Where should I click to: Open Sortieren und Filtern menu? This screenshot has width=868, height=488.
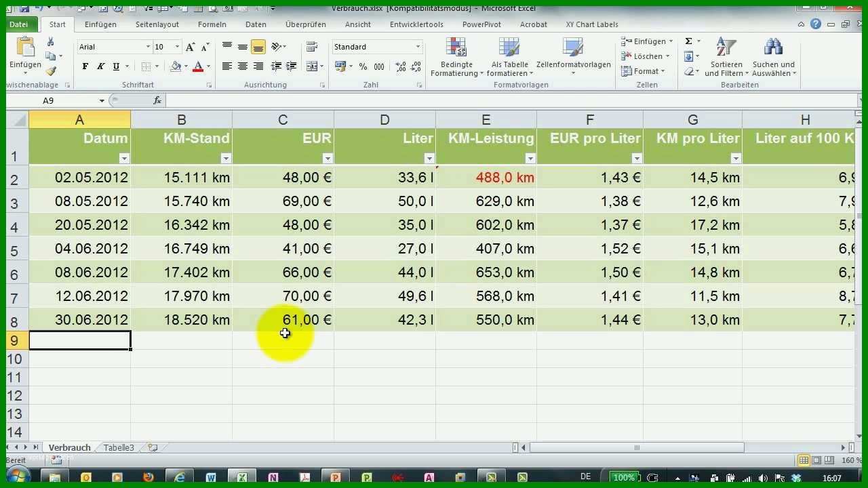726,57
